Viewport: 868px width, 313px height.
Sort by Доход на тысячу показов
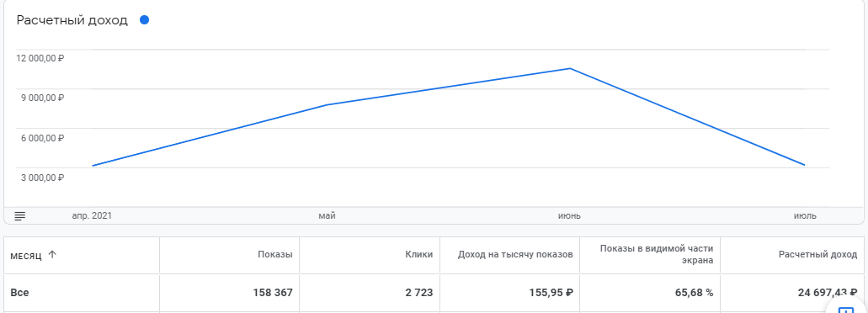[514, 255]
